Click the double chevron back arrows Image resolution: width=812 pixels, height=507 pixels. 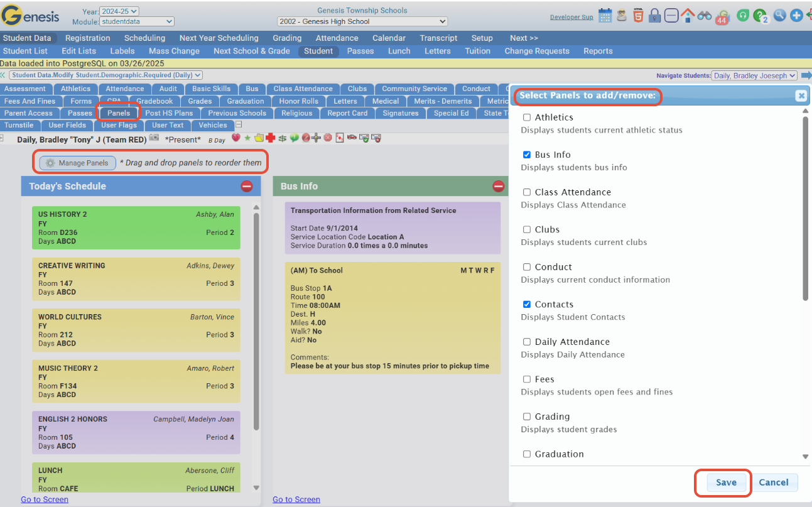[x=3, y=75]
